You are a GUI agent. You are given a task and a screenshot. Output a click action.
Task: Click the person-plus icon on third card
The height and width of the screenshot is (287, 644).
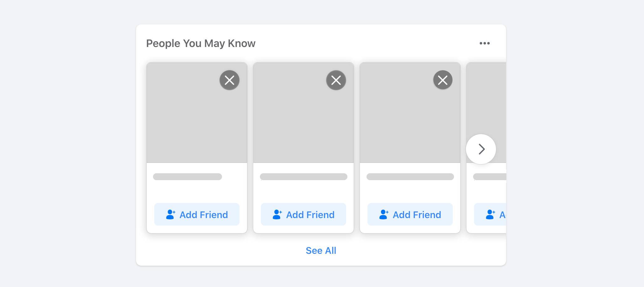click(384, 215)
